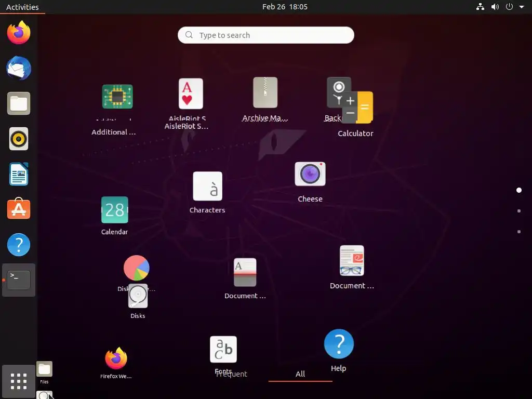Click the Archive Ma... label text
The width and height of the screenshot is (532, 399).
[x=265, y=118]
